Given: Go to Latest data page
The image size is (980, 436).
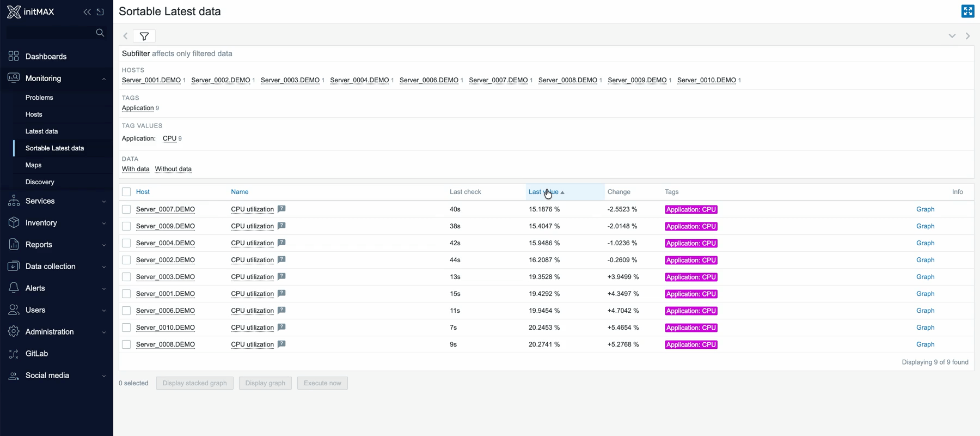Looking at the screenshot, I should pos(41,131).
